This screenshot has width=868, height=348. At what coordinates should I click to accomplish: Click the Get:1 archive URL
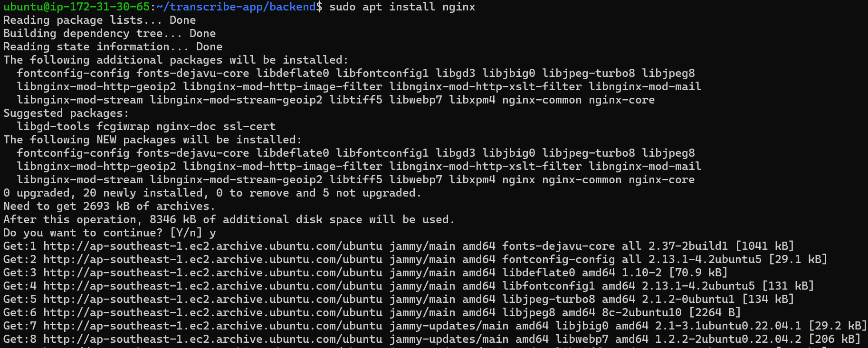pyautogui.click(x=213, y=246)
